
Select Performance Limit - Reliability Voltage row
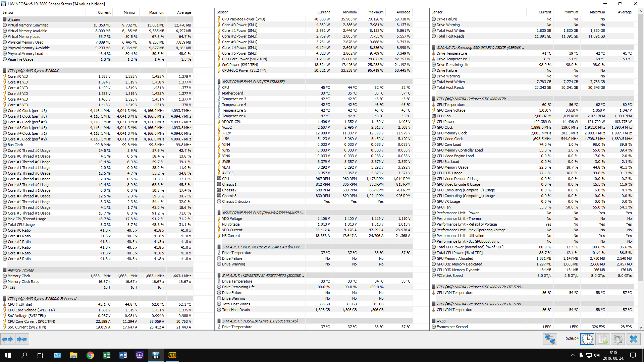pos(532,224)
